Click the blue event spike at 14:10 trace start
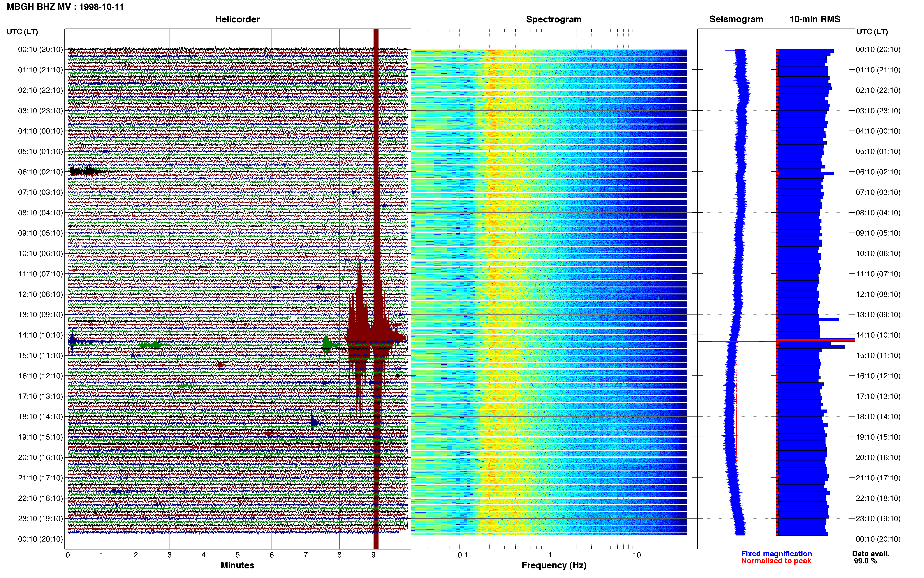The image size is (924, 578). click(x=73, y=341)
